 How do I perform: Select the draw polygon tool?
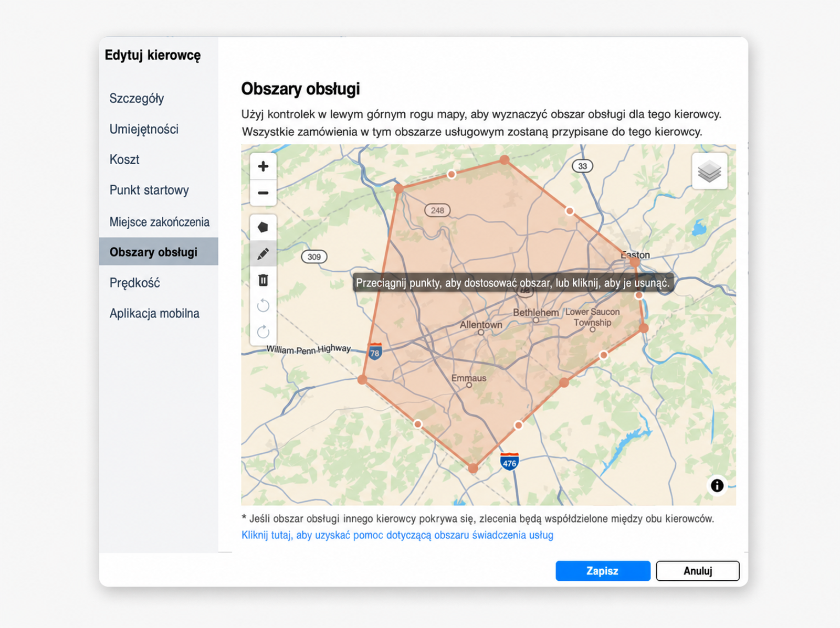click(x=263, y=227)
